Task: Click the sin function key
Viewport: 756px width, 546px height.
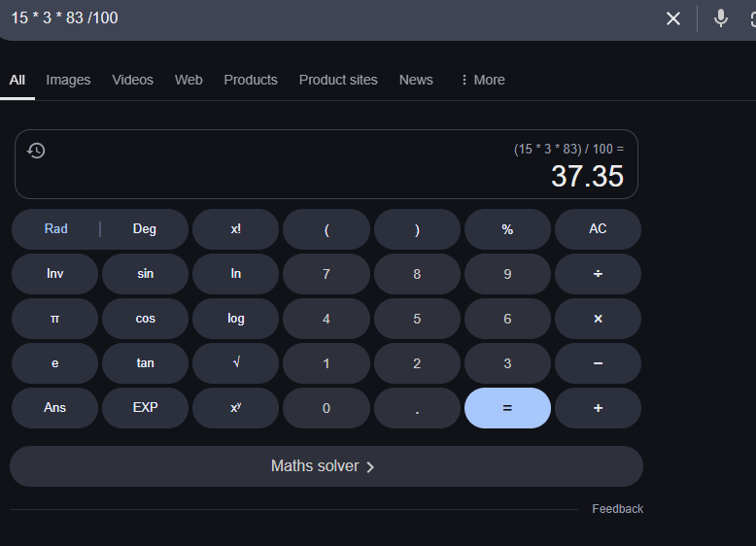Action: click(x=145, y=274)
